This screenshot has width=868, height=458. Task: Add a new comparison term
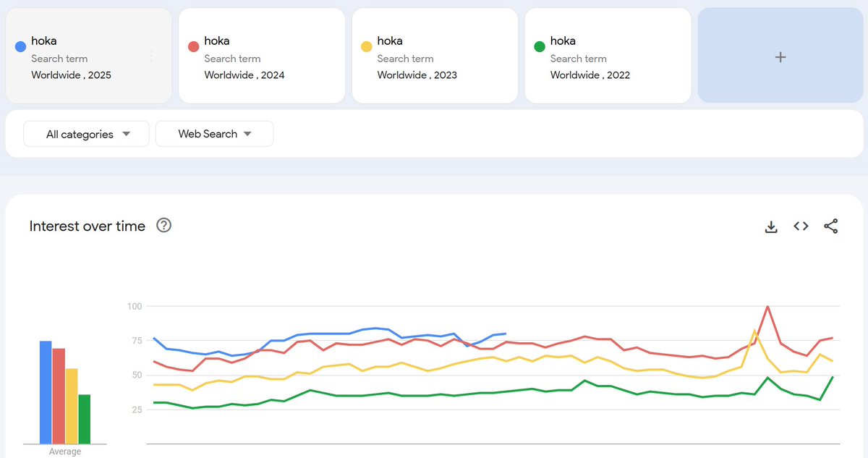[780, 56]
